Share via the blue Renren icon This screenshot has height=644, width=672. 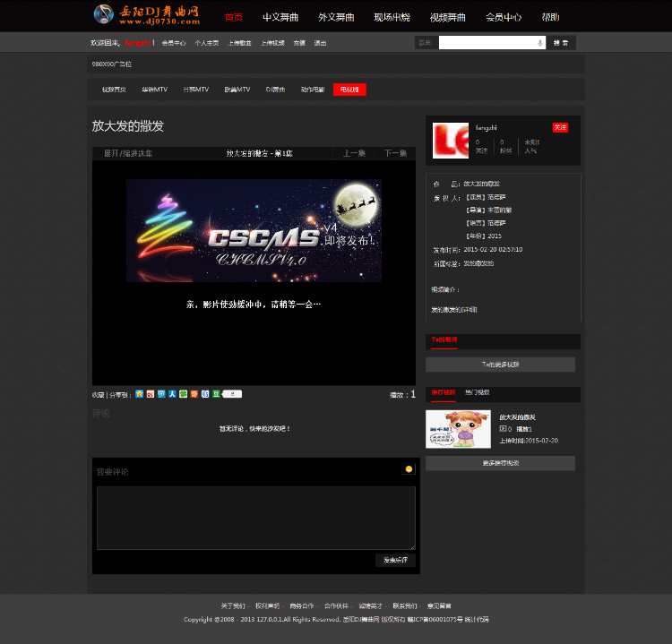(172, 394)
